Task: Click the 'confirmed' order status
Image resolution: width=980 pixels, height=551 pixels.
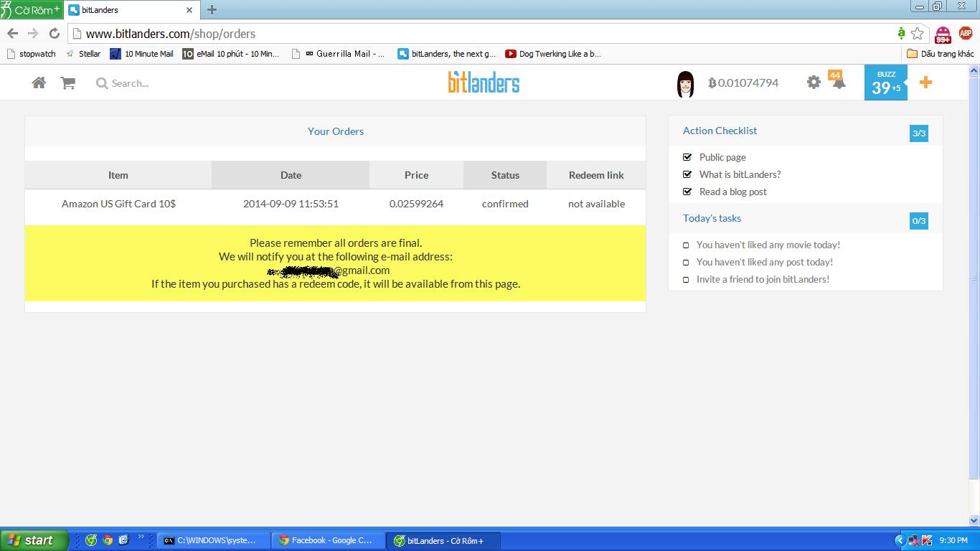Action: [505, 204]
